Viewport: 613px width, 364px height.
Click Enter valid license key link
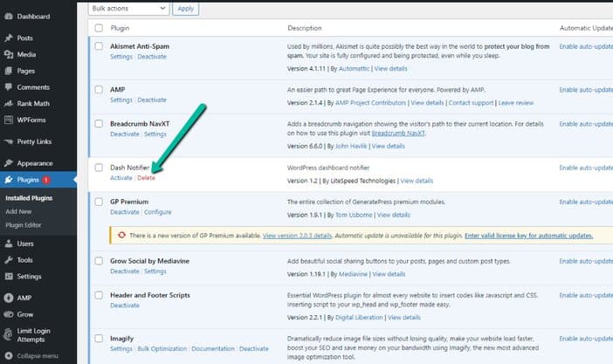(x=528, y=236)
